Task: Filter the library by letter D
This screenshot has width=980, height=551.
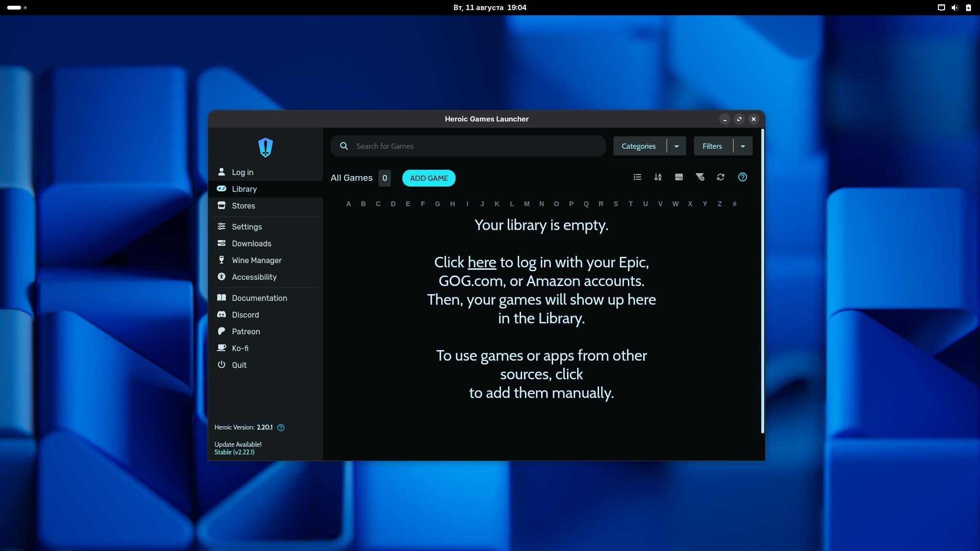Action: pos(393,204)
